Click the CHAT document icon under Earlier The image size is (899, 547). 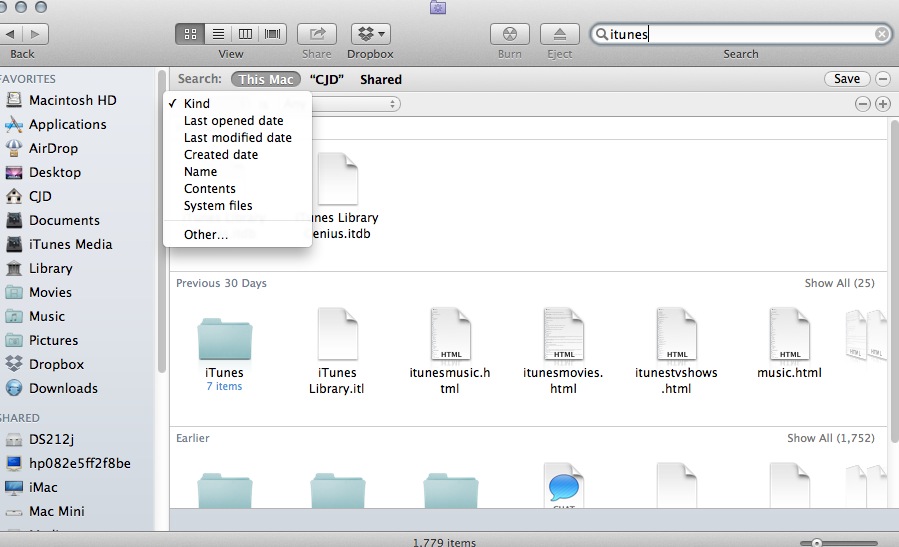click(563, 485)
